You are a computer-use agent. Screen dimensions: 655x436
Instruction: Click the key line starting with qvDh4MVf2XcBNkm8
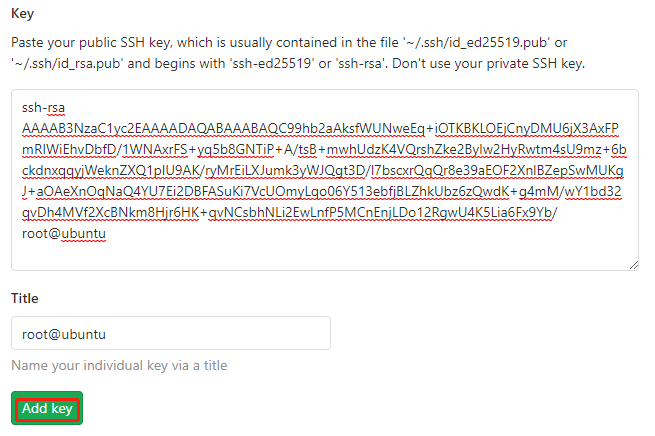pyautogui.click(x=289, y=212)
